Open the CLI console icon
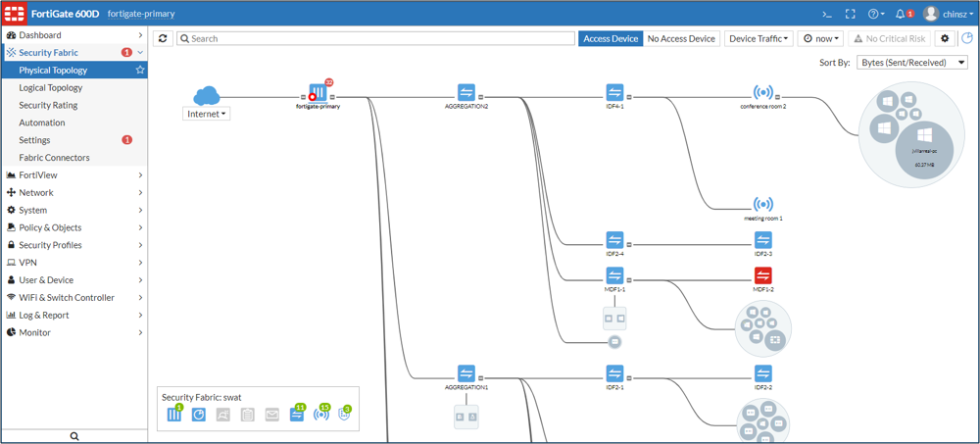This screenshot has height=444, width=980. [x=827, y=14]
